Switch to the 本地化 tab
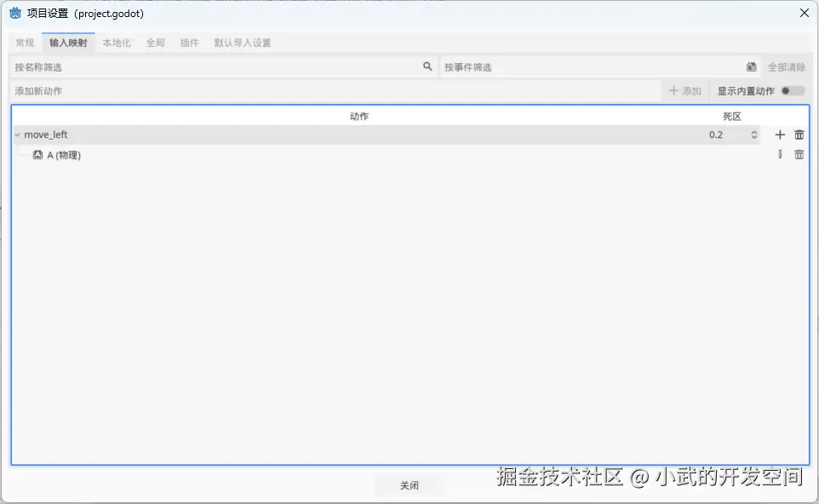This screenshot has width=819, height=504. pos(117,43)
